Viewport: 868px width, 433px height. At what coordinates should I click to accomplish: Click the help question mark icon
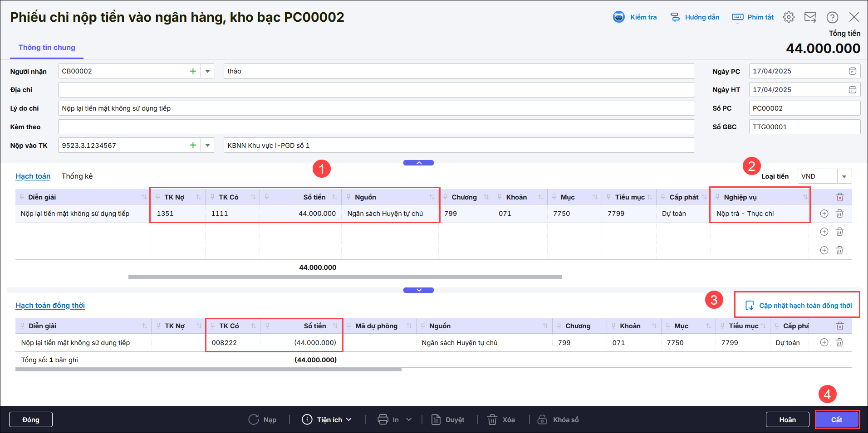[x=832, y=17]
